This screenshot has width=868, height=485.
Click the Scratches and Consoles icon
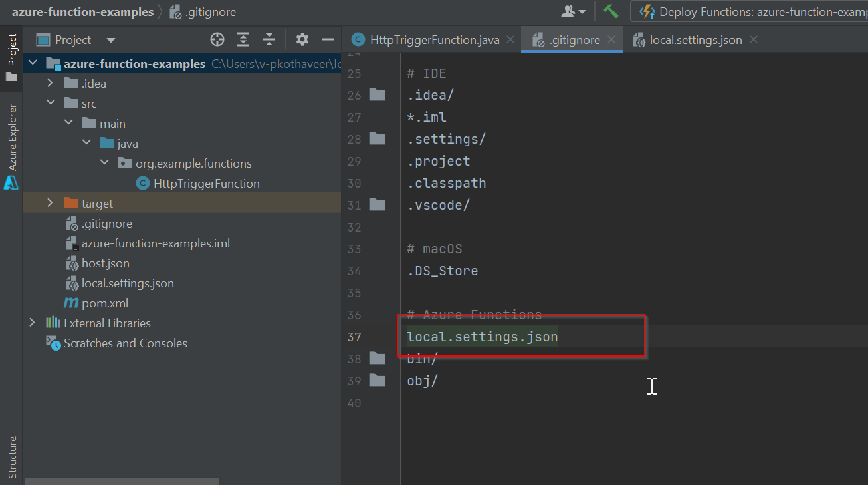(53, 343)
